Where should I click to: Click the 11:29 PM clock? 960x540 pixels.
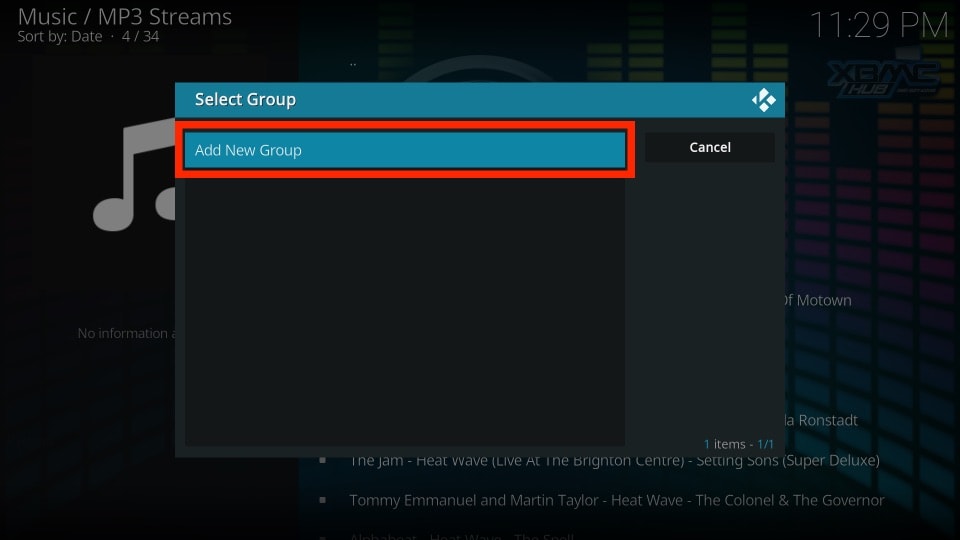tap(878, 26)
